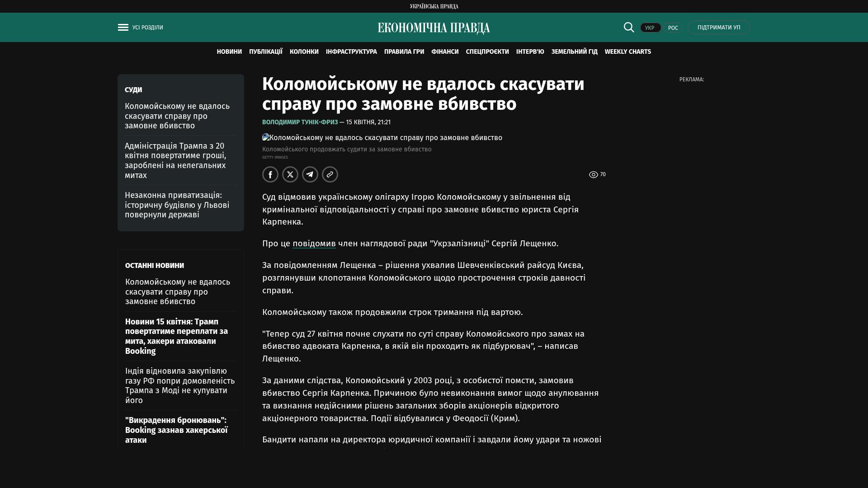The width and height of the screenshot is (868, 488).
Task: Click the Ekonomichna Pravda header logo
Action: point(434,28)
